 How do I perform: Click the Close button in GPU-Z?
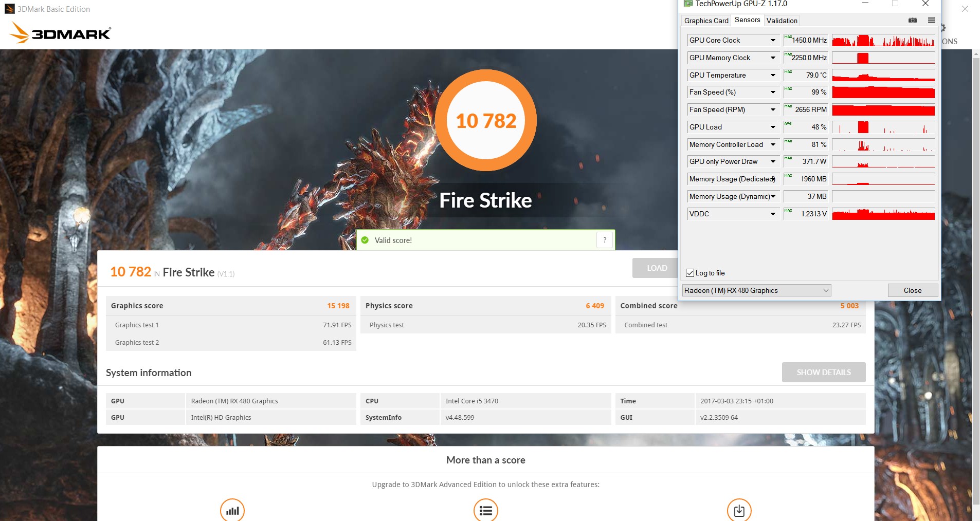coord(913,290)
